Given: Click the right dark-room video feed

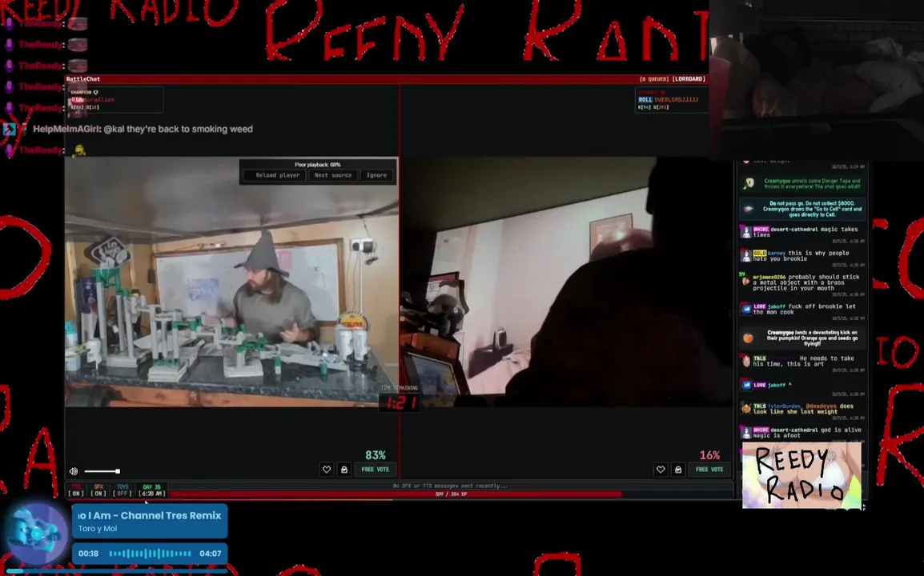Looking at the screenshot, I should pos(566,282).
